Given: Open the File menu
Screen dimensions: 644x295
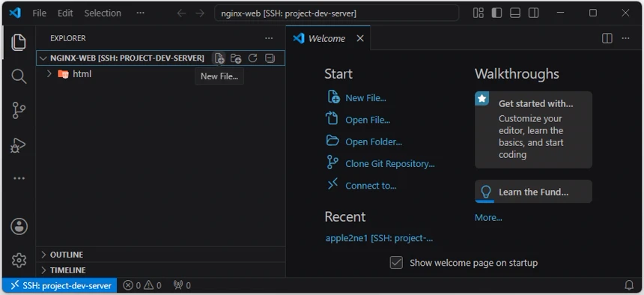Looking at the screenshot, I should point(40,13).
